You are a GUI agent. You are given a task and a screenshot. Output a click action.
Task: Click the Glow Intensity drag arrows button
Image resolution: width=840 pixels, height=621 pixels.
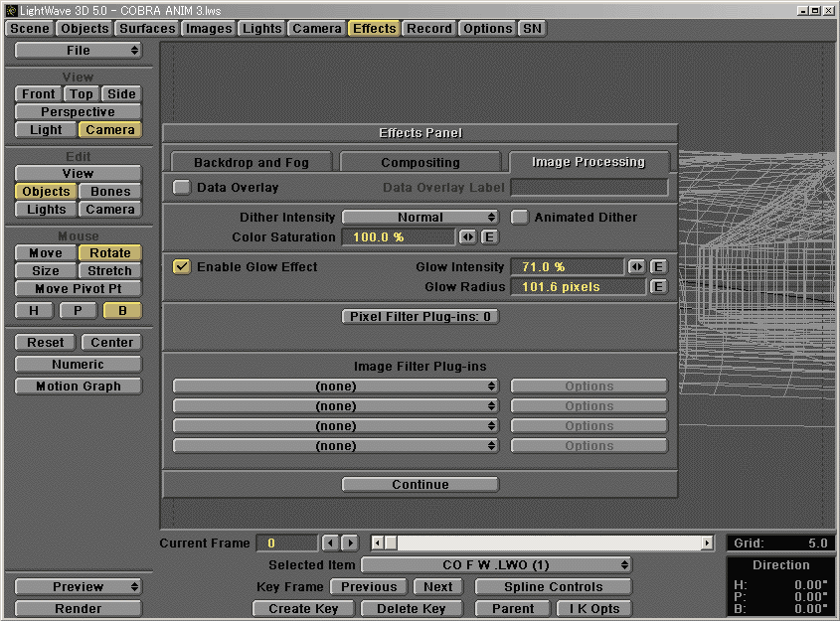[x=637, y=267]
